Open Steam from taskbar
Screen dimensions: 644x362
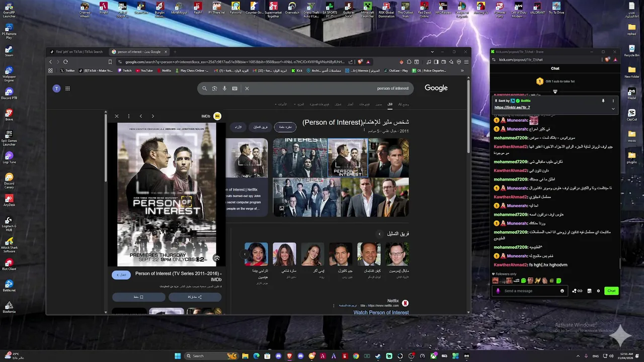tap(378, 356)
